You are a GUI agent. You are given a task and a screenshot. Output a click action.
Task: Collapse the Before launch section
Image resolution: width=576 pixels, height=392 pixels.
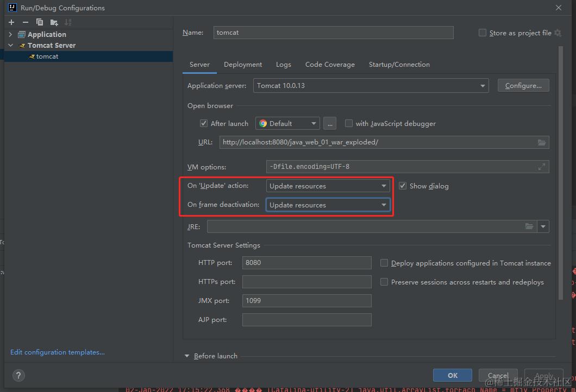pos(186,356)
